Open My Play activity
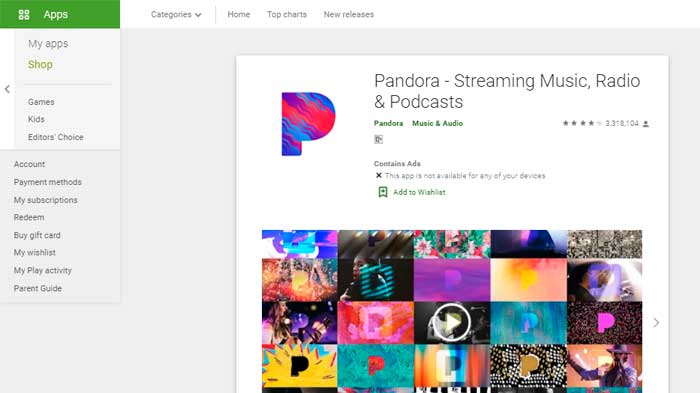The height and width of the screenshot is (393, 700). (x=43, y=271)
